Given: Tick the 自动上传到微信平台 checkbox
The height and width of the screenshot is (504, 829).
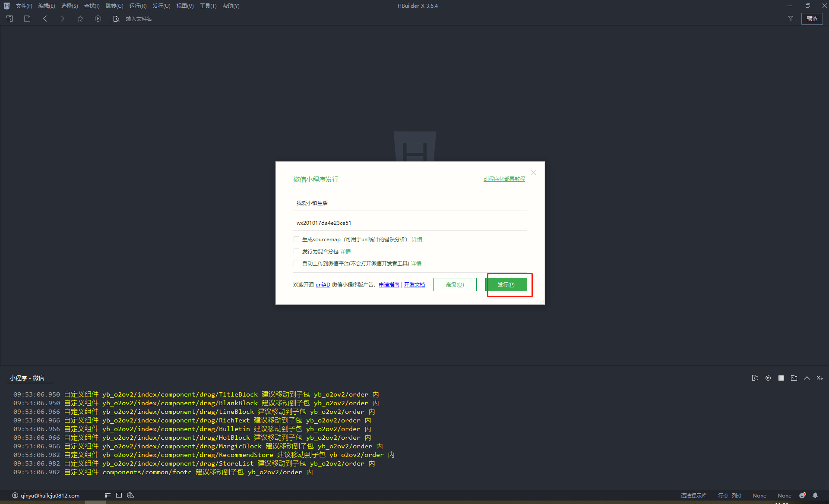Looking at the screenshot, I should [x=296, y=264].
